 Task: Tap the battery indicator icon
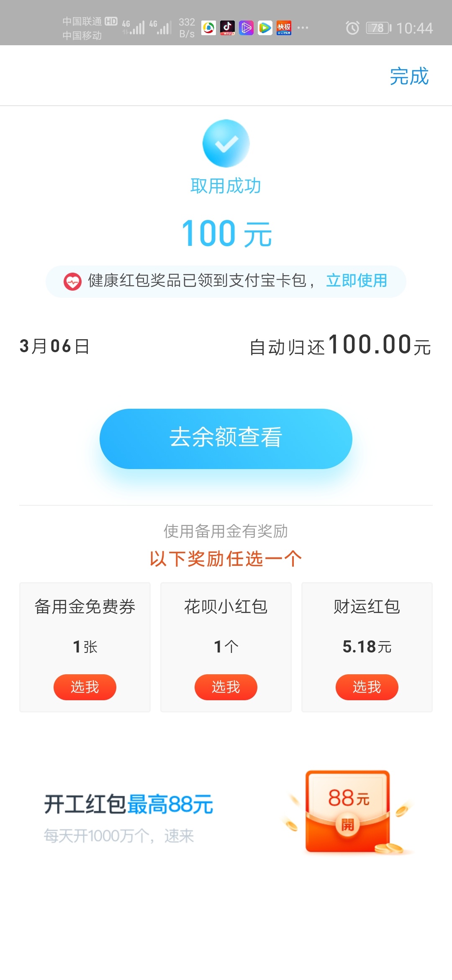379,28
